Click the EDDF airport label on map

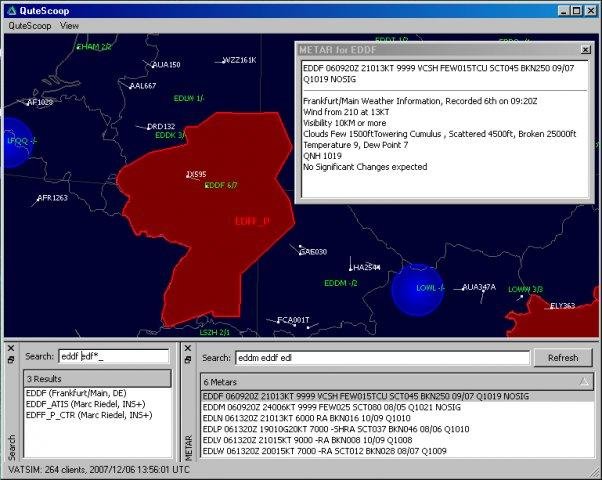click(221, 185)
